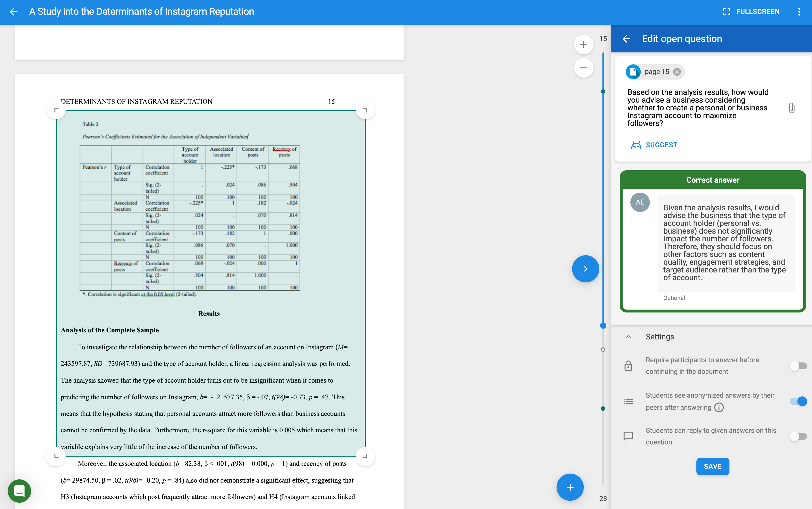
Task: Go back from Edit open question panel
Action: tap(626, 39)
